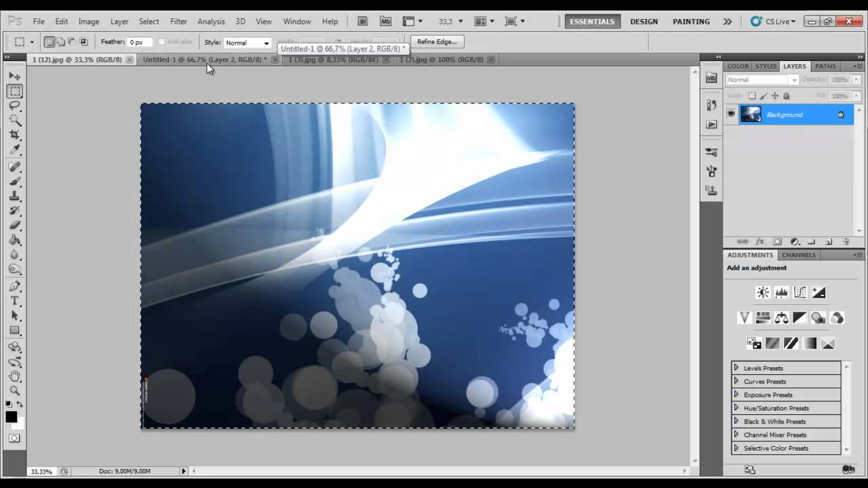The width and height of the screenshot is (868, 488).
Task: Launch Adobe Bridge from the top bar
Action: point(363,22)
